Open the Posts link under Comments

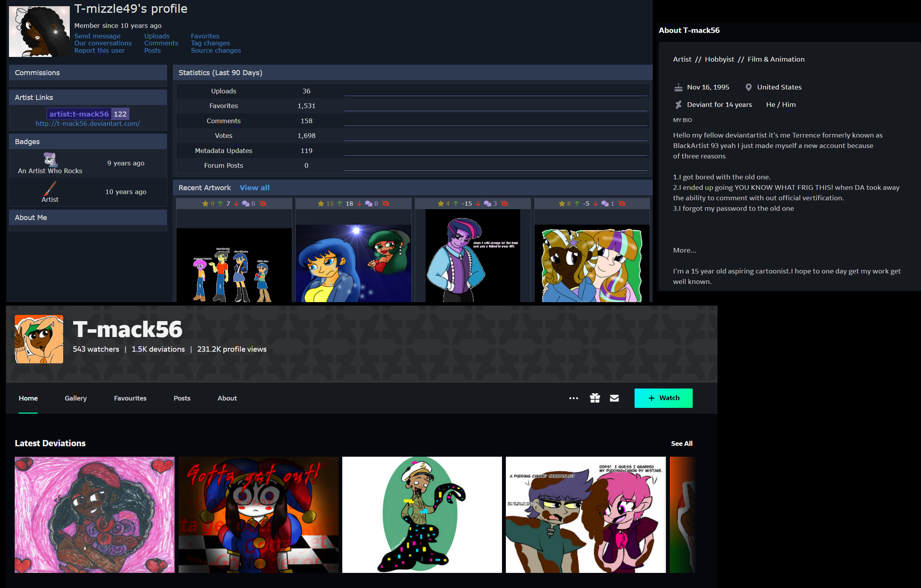[x=152, y=50]
